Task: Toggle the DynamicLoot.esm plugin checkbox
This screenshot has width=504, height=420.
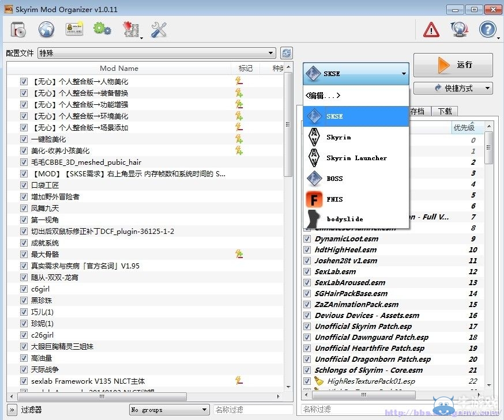Action: coord(307,239)
